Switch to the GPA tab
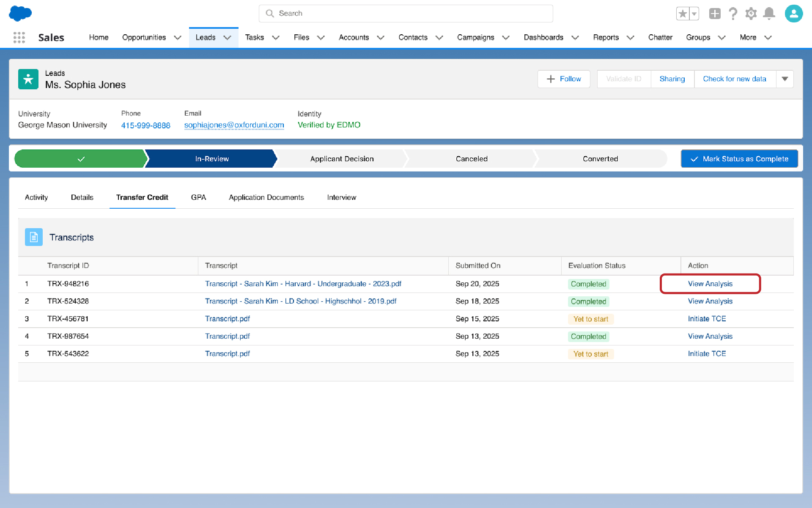Screen dimensions: 812x508 (198, 197)
